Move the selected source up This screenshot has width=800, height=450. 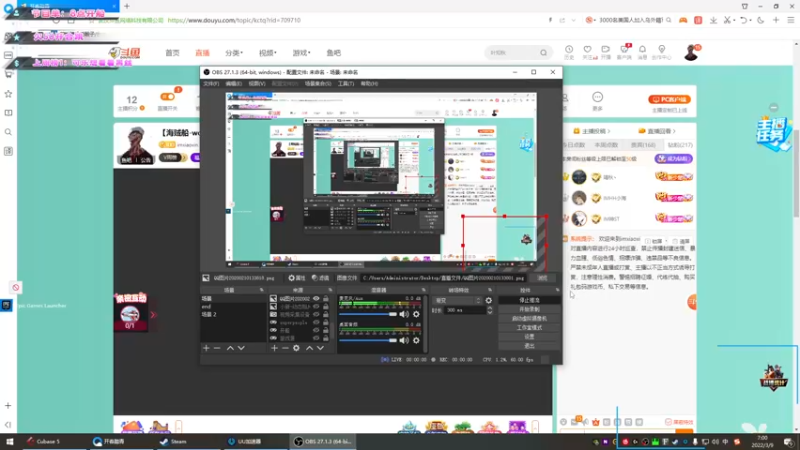pyautogui.click(x=309, y=348)
